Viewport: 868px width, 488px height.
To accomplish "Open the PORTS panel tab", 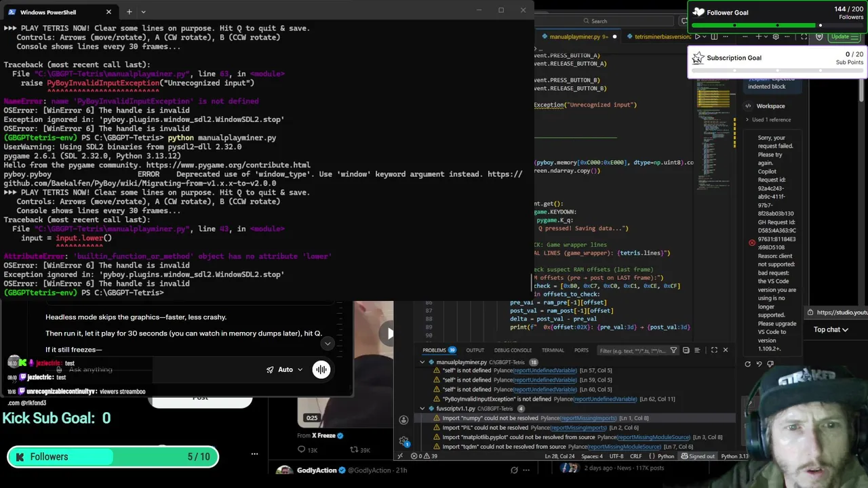I will pyautogui.click(x=581, y=350).
